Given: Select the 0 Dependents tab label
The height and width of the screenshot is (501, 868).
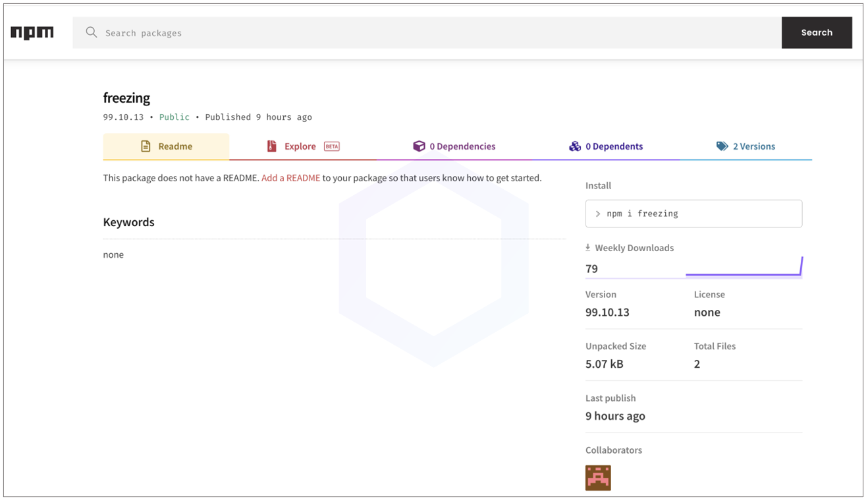Looking at the screenshot, I should (614, 146).
